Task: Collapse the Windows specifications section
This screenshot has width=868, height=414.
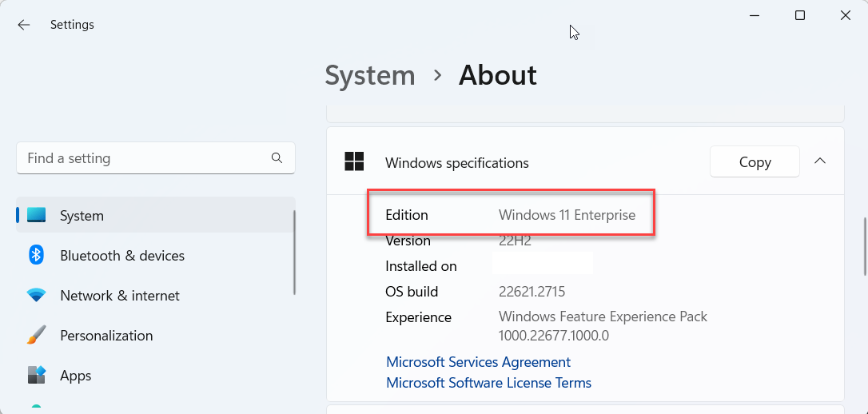Action: [820, 161]
